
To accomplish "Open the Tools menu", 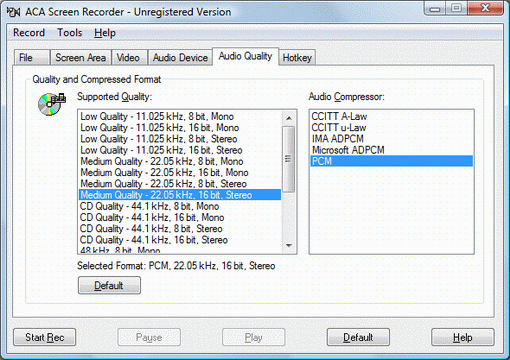I will tap(70, 33).
